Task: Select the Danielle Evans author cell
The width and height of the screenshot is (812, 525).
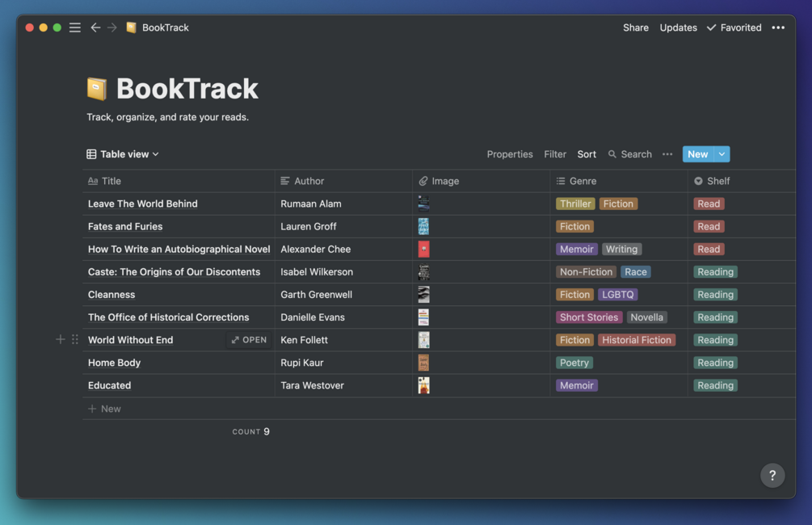Action: click(x=343, y=317)
